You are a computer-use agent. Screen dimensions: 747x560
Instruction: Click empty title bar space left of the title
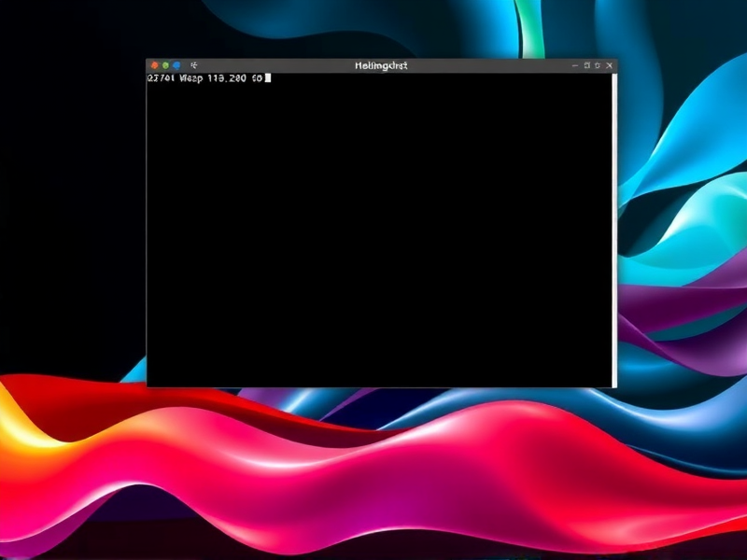(x=271, y=65)
